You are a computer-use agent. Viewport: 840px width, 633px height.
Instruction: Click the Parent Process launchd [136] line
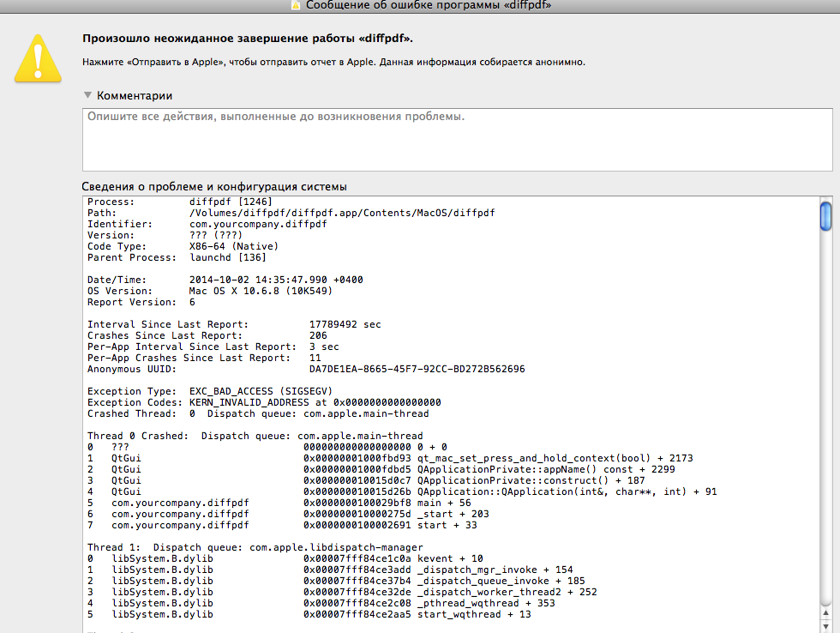pyautogui.click(x=177, y=257)
